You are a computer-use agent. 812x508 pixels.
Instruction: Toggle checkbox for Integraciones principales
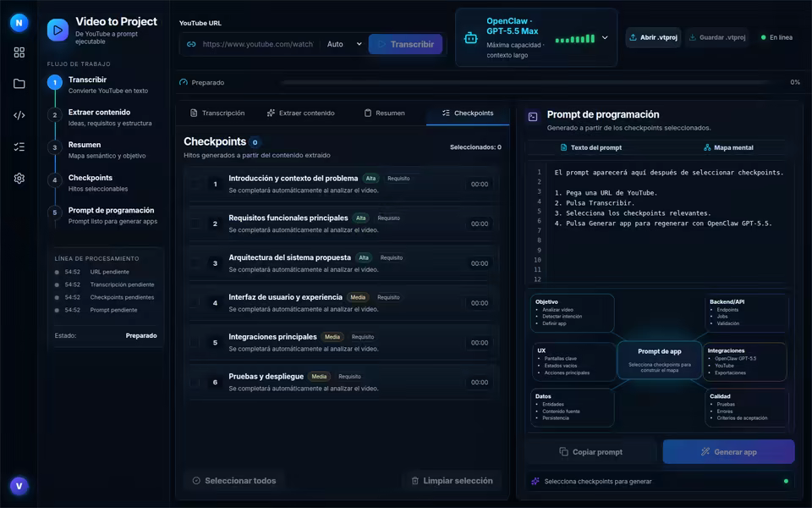[x=195, y=343]
